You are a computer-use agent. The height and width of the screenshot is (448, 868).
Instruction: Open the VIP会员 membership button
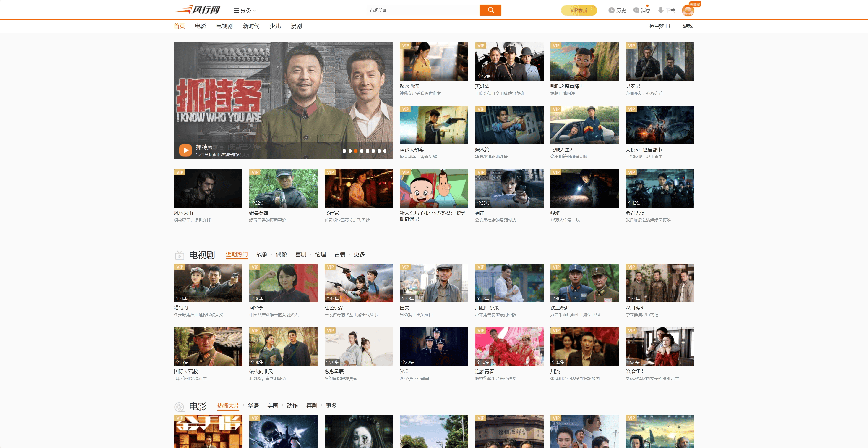tap(579, 11)
